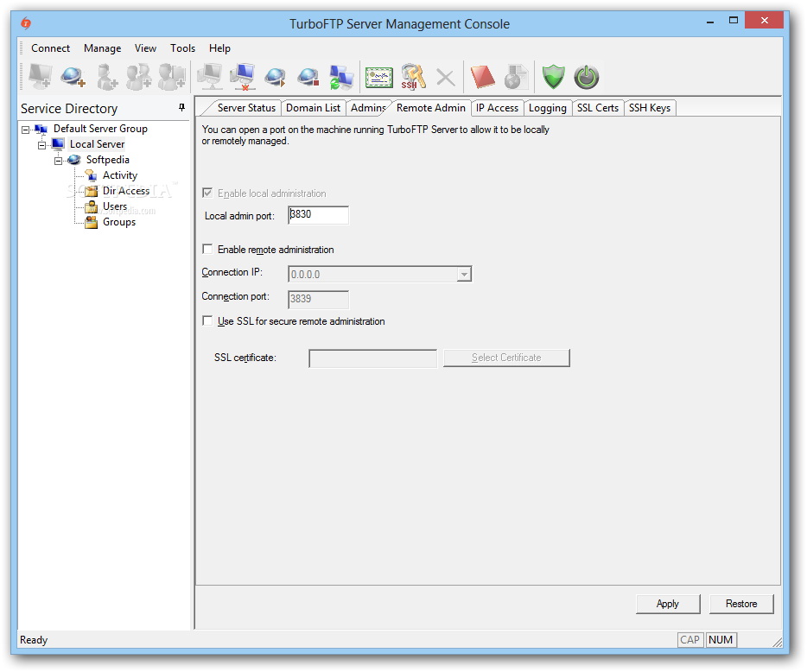Select the Remote Admin tab

(431, 108)
